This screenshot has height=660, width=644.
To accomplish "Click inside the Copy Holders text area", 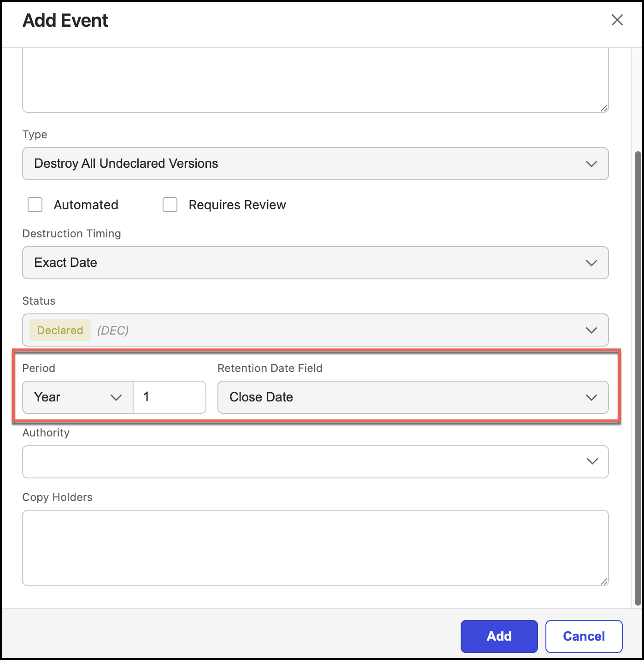I will [315, 548].
